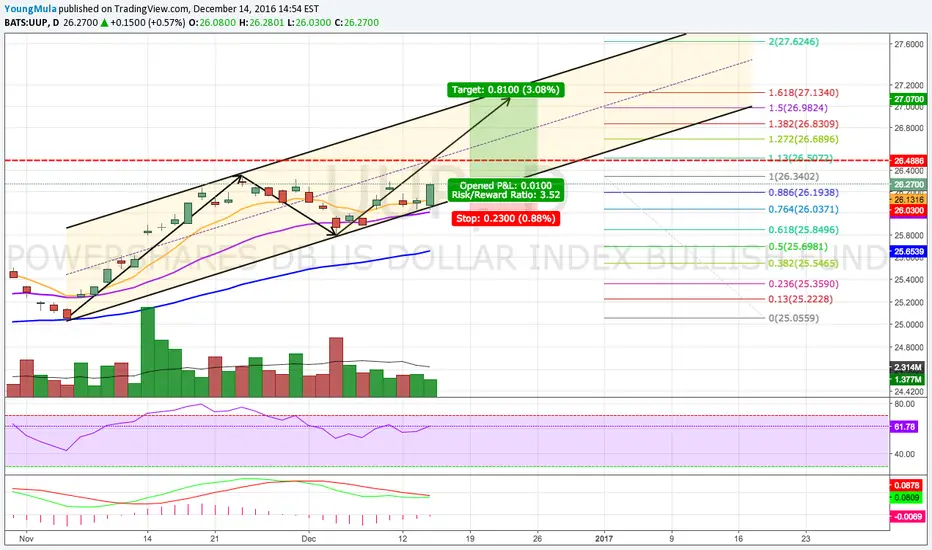Select Fibonacci level 0.382(25.5465)
The width and height of the screenshot is (932, 550).
coord(804,263)
